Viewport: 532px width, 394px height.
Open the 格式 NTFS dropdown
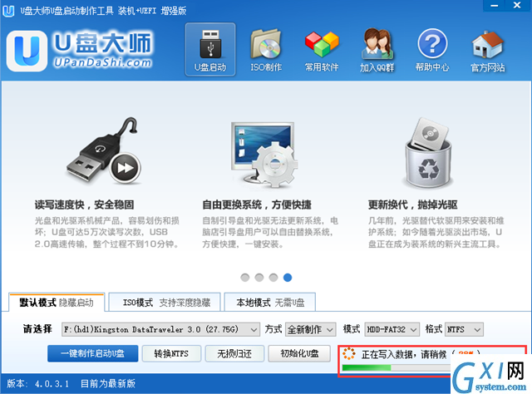point(464,329)
